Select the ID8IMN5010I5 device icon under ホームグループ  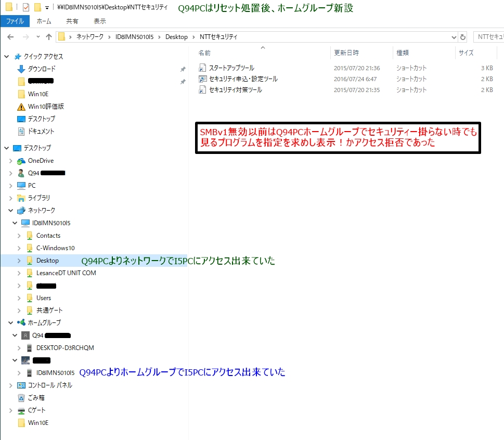(x=29, y=373)
